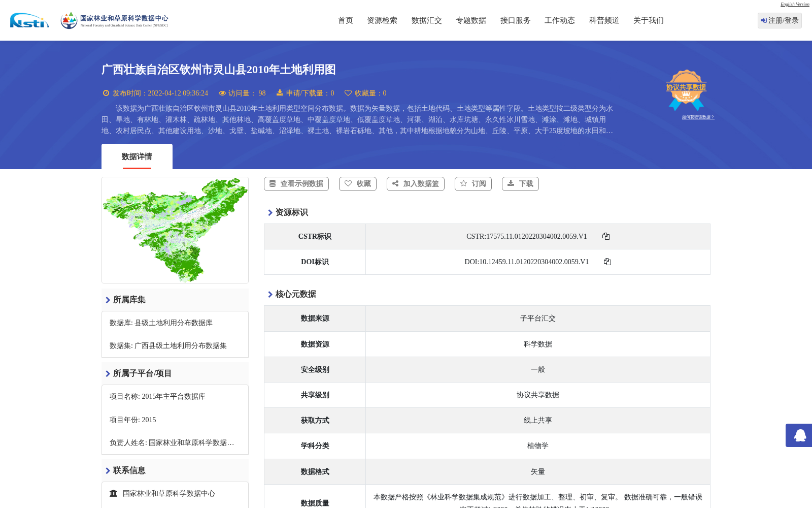This screenshot has width=812, height=508.
Task: Open the 资源检索 menu item
Action: 382,20
